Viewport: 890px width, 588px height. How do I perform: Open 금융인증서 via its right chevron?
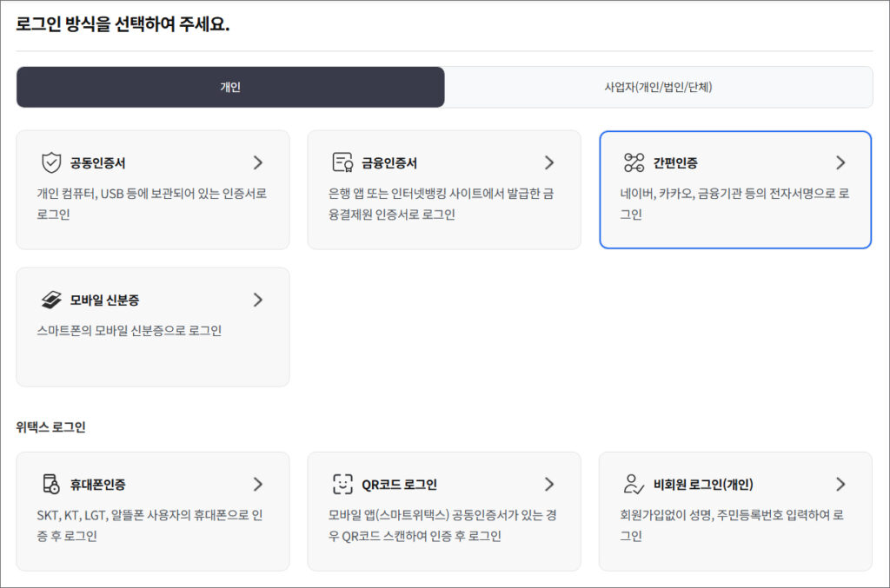coord(548,162)
